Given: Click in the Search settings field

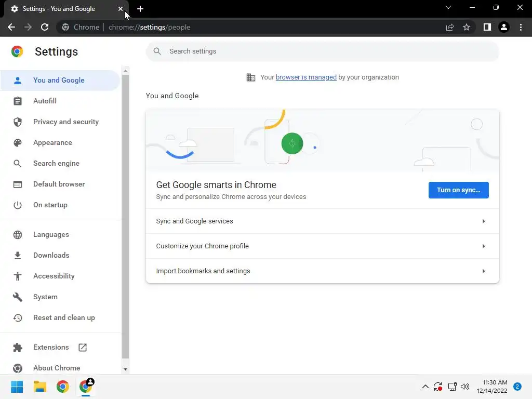Looking at the screenshot, I should click(x=322, y=51).
